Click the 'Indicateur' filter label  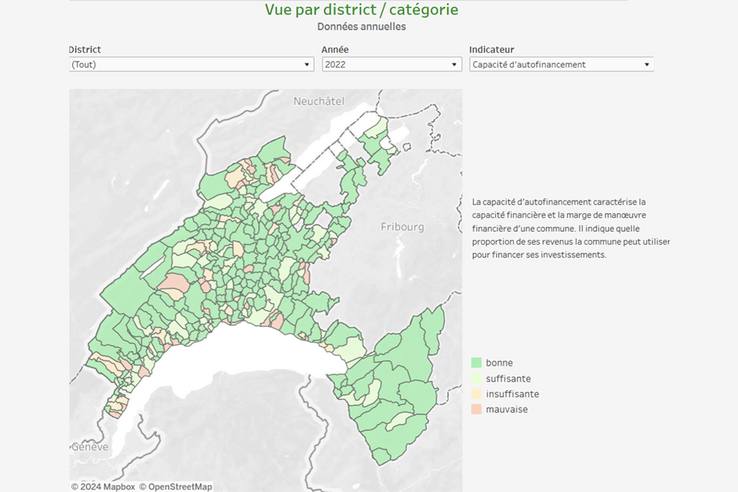(x=491, y=49)
